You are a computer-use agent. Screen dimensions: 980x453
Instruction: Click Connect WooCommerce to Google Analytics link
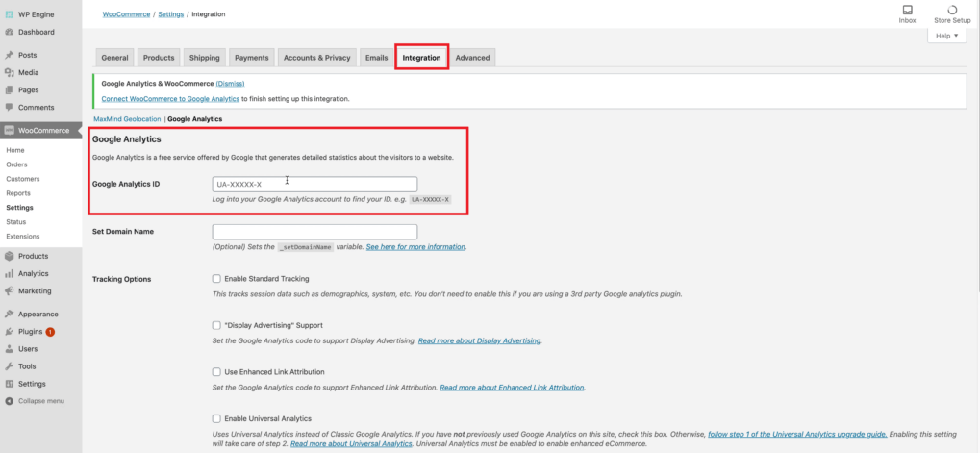(170, 99)
